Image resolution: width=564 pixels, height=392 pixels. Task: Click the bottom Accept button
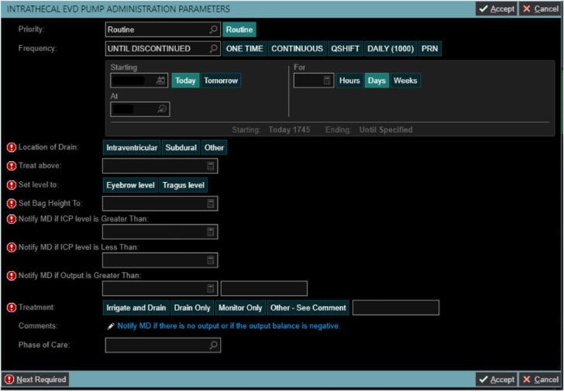497,380
